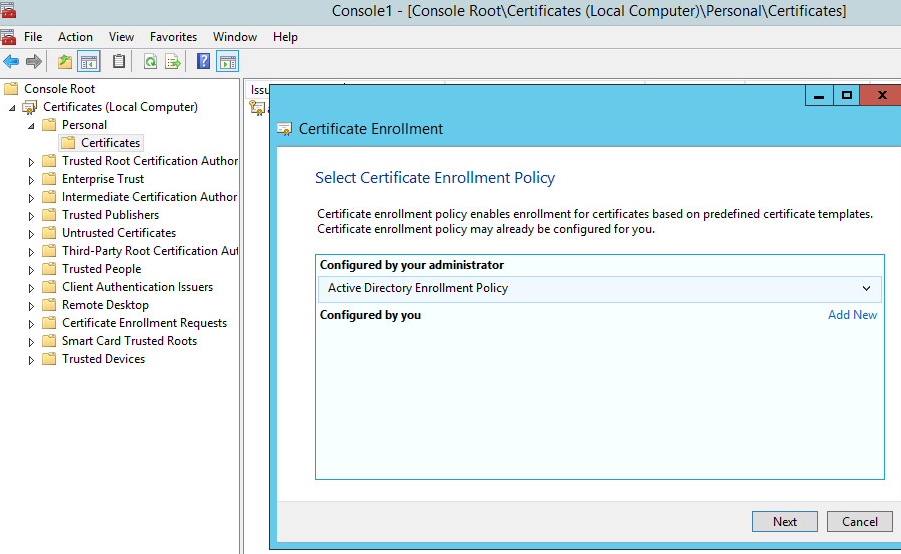This screenshot has width=901, height=554.
Task: Click the Certificates (Local Computer) snap-in icon
Action: click(x=30, y=107)
